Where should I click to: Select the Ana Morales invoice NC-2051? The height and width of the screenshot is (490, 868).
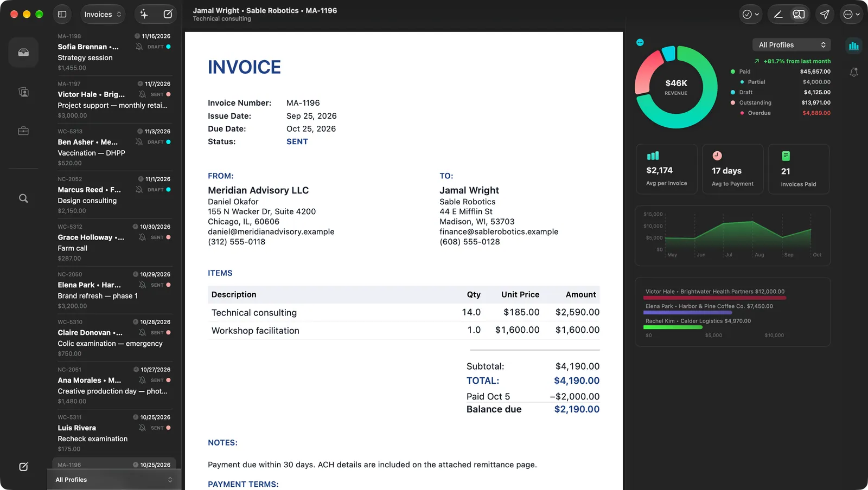114,385
